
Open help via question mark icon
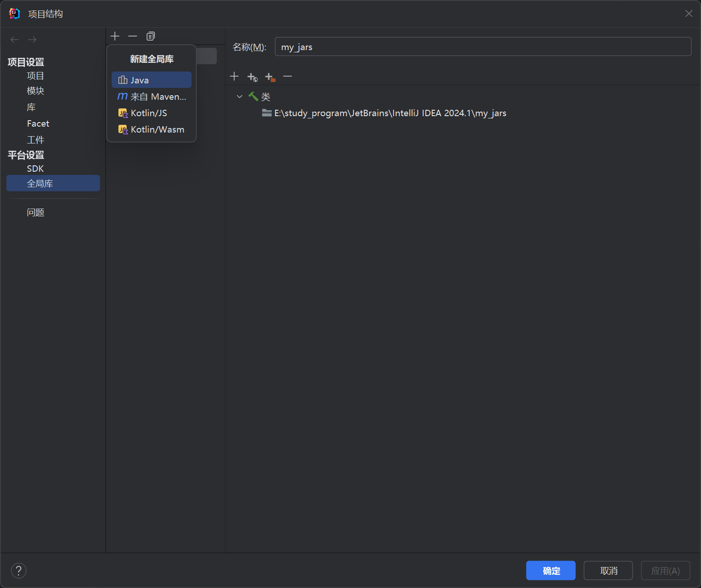click(19, 570)
